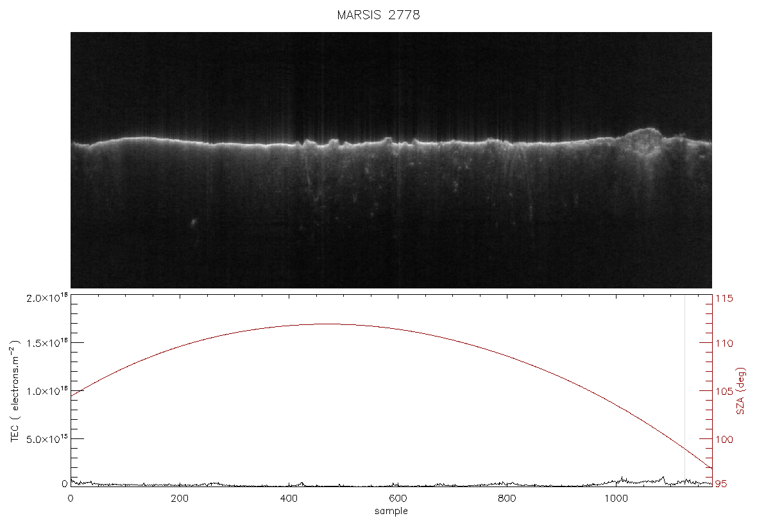This screenshot has height=532, width=757.
Task: Click the 400 tick label on the x-axis
Action: (x=289, y=499)
